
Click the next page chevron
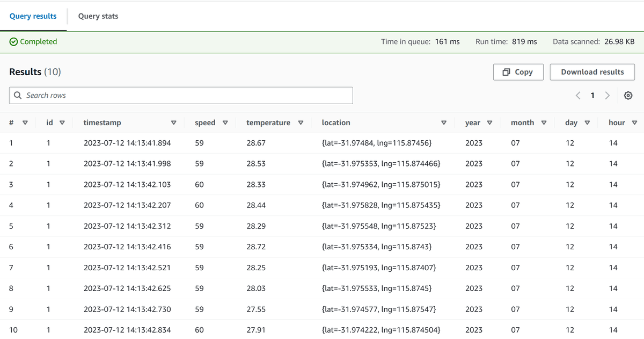click(x=607, y=95)
